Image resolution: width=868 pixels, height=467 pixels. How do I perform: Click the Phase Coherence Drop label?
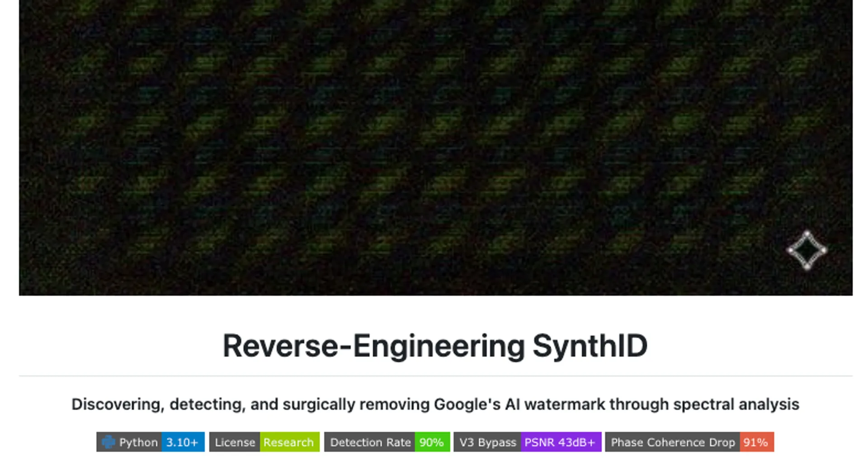coord(673,442)
